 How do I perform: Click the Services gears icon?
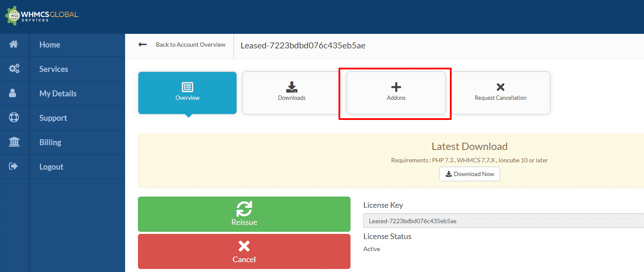click(14, 69)
